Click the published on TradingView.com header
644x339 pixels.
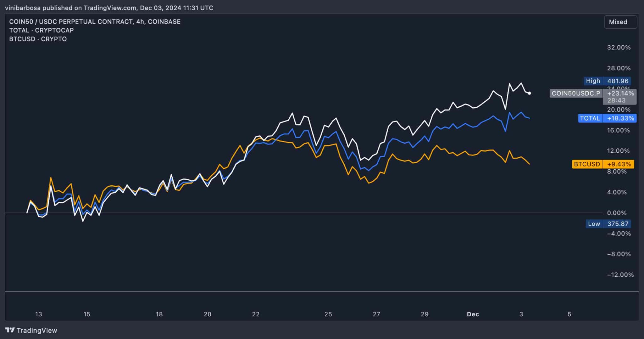click(x=109, y=8)
